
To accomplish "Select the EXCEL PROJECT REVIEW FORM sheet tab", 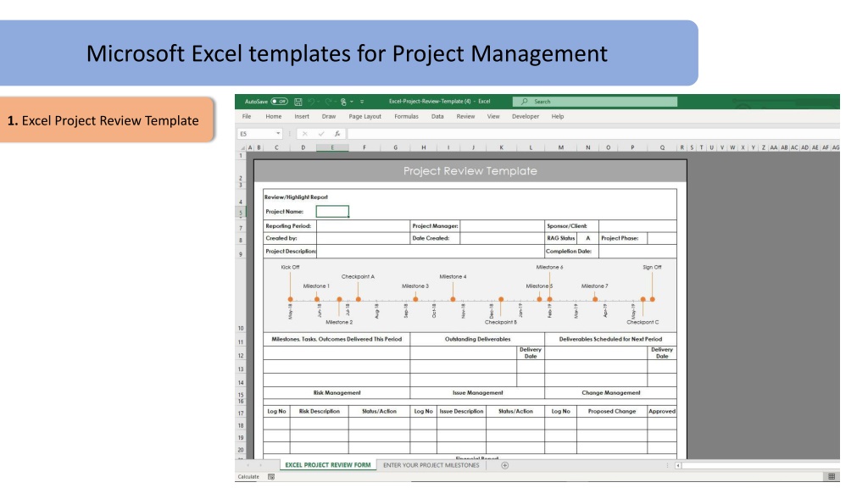I will [328, 465].
